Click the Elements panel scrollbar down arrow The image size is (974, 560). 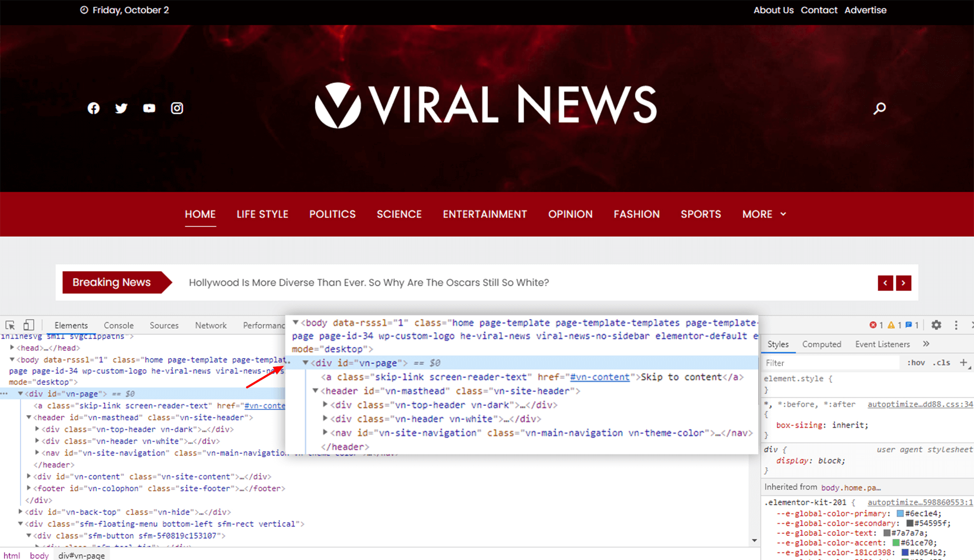754,541
